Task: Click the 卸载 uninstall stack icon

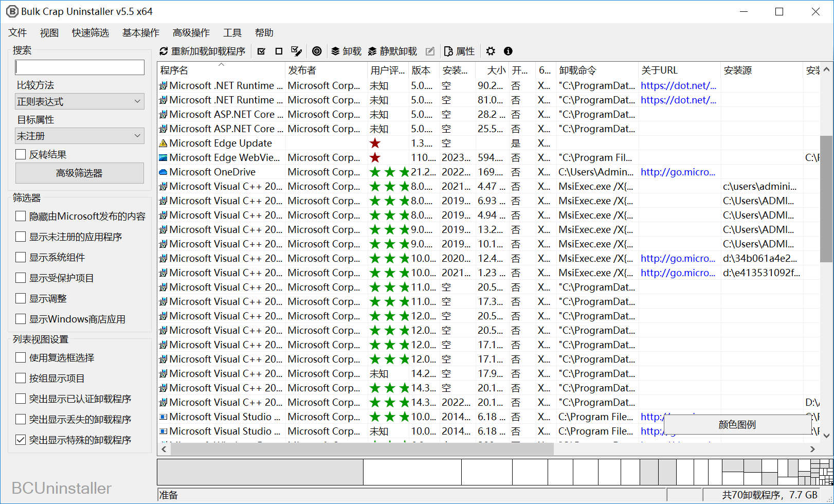Action: pos(335,51)
